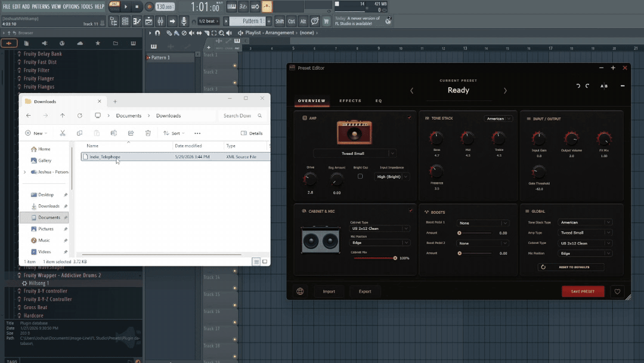Click the Refresh icon in Explorer

[x=80, y=115]
